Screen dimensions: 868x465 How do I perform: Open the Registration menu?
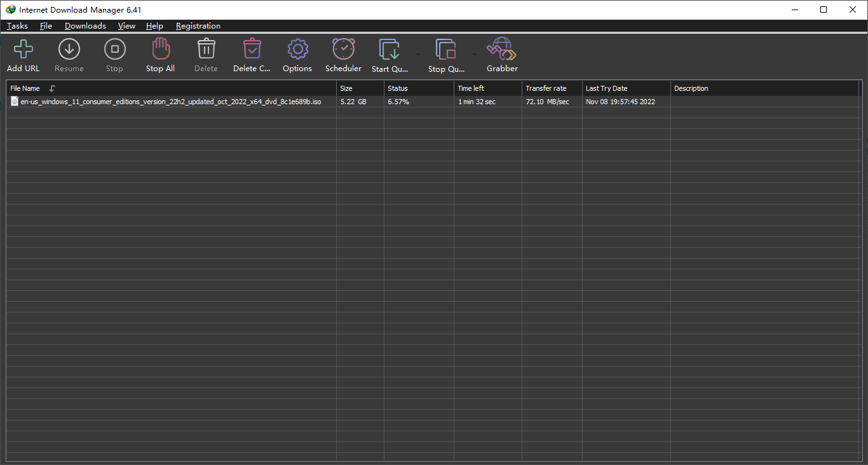click(198, 26)
